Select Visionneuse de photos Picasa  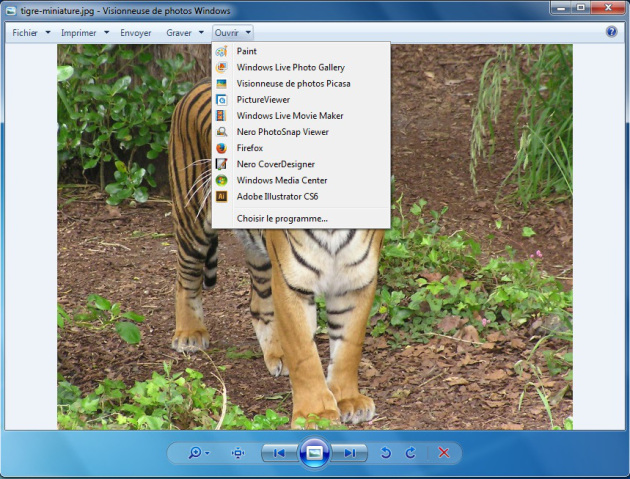coord(301,84)
